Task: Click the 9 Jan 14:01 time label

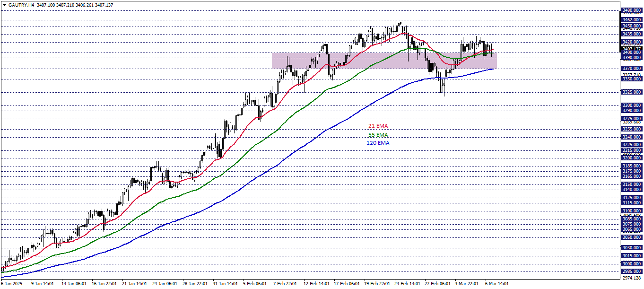Action: [x=43, y=284]
